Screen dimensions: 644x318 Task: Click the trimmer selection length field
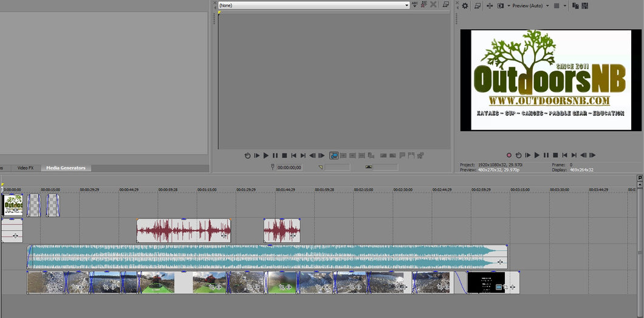coord(385,167)
